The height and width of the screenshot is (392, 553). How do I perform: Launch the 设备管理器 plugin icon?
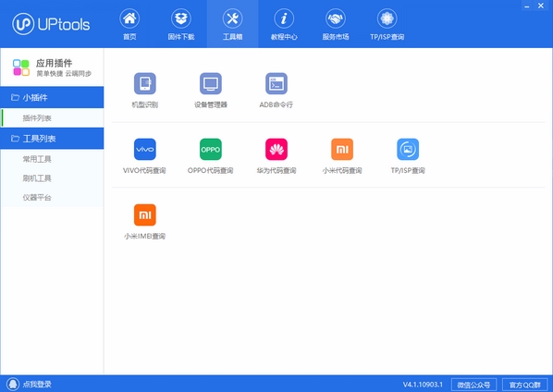point(211,83)
